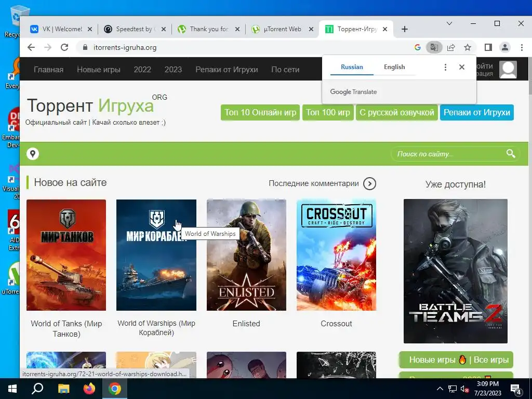This screenshot has height=399, width=532.
Task: Switch to Speedtest tab
Action: [136, 29]
